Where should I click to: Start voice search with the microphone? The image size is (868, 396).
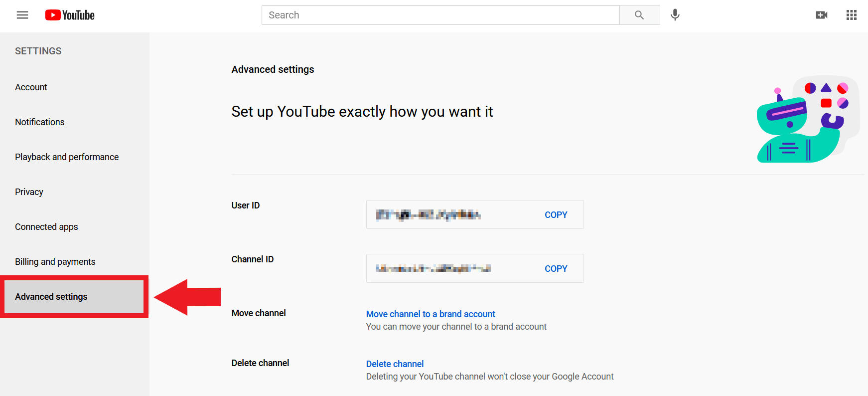click(x=675, y=15)
